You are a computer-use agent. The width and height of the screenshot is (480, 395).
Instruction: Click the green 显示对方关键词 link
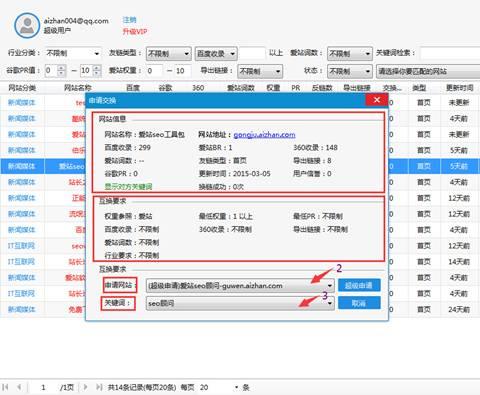coord(128,186)
